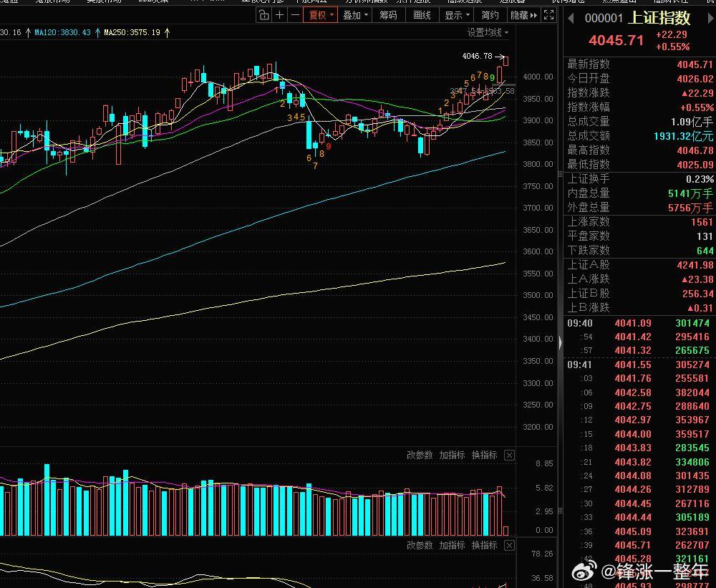716x588 pixels.
Task: Click 改参数 in the volume panel
Action: click(x=420, y=455)
